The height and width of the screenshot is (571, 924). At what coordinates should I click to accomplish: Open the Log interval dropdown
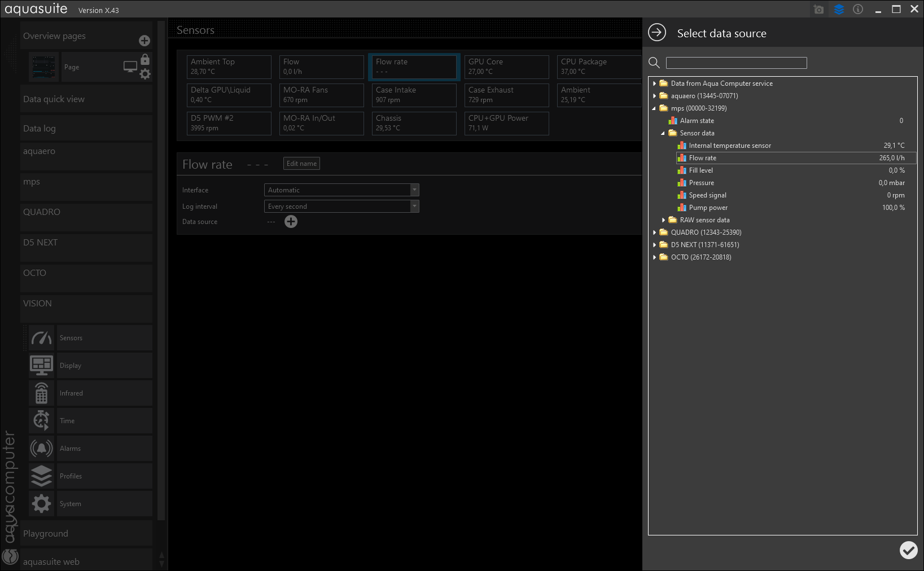tap(341, 207)
